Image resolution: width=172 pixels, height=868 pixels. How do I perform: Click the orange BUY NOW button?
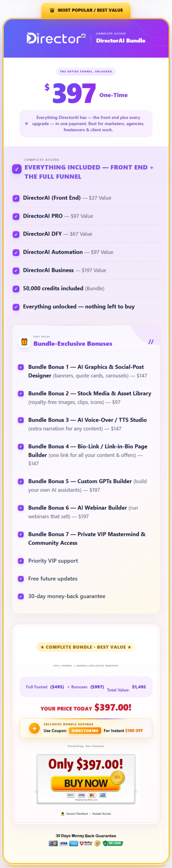point(86,784)
